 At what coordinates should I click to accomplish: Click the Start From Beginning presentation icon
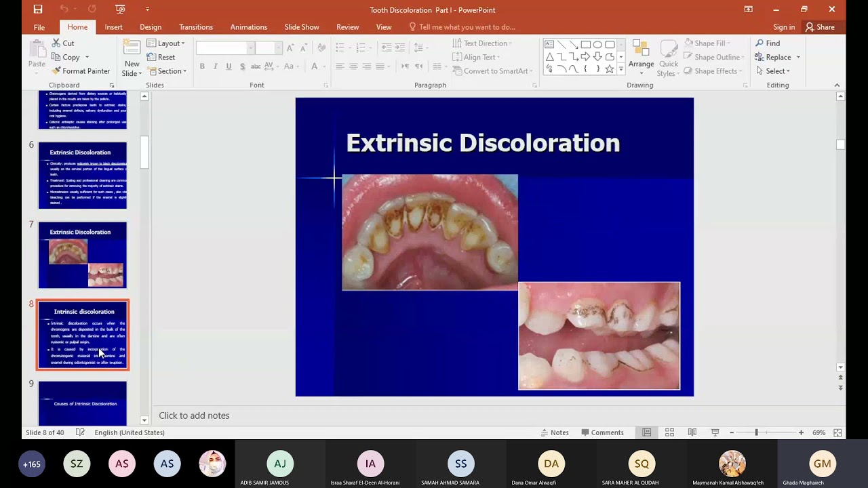pos(120,9)
